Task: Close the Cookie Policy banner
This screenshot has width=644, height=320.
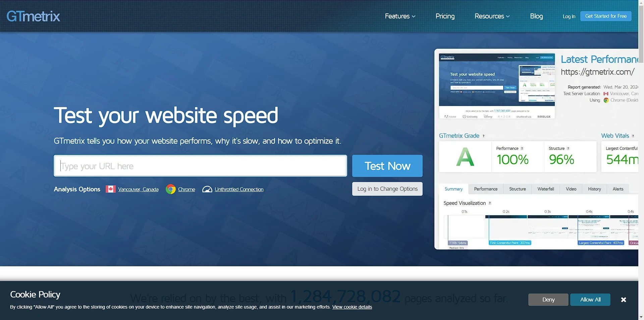Action: pos(624,300)
